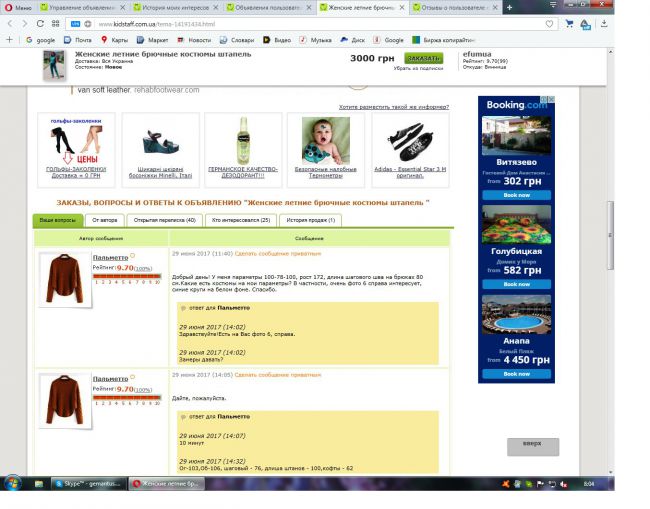
Task: Open the Windows Start button
Action: (13, 483)
